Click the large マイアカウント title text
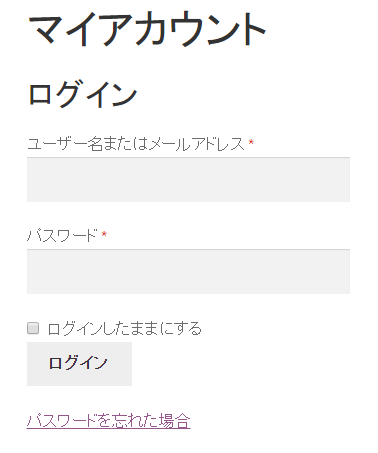The width and height of the screenshot is (378, 453). pyautogui.click(x=147, y=28)
